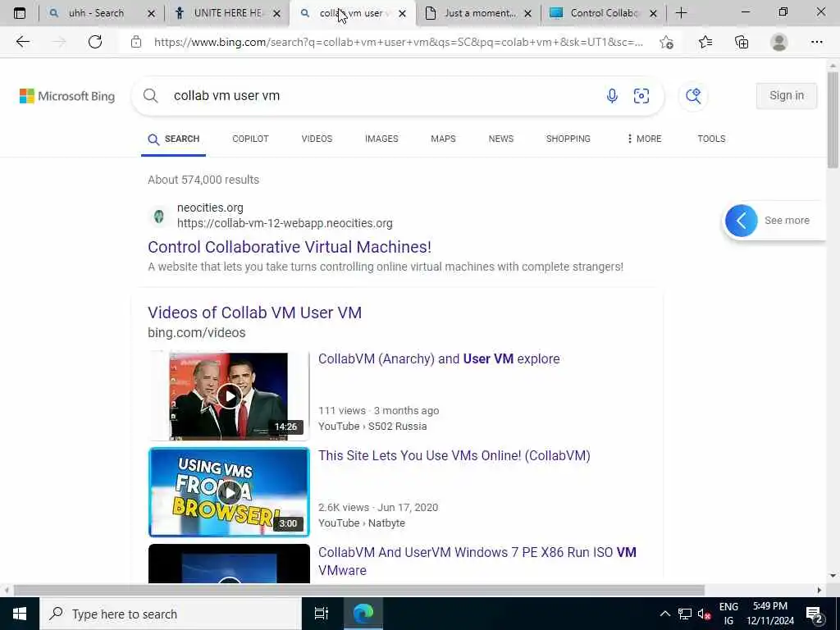The width and height of the screenshot is (840, 630).
Task: Open the Windows Start menu
Action: (20, 614)
